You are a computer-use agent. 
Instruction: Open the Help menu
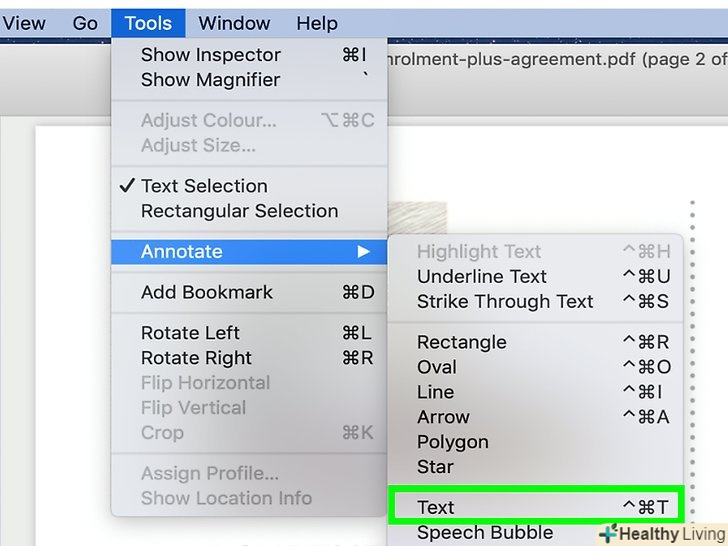coord(317,23)
